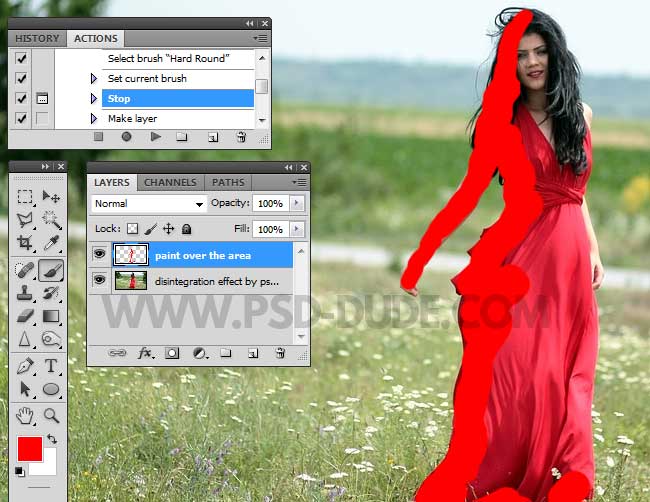650x502 pixels.
Task: Select the Rectangular Marquee tool
Action: click(x=25, y=196)
